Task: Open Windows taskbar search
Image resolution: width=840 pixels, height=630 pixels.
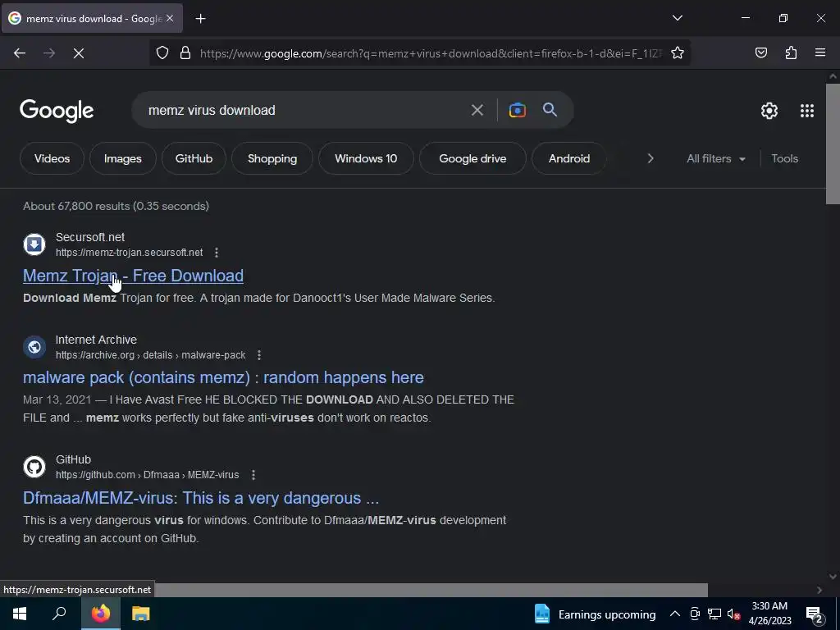Action: (59, 614)
